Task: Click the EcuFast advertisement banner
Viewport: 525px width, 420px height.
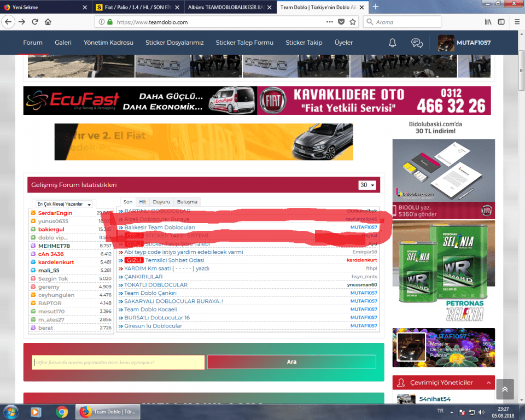Action: (x=140, y=101)
